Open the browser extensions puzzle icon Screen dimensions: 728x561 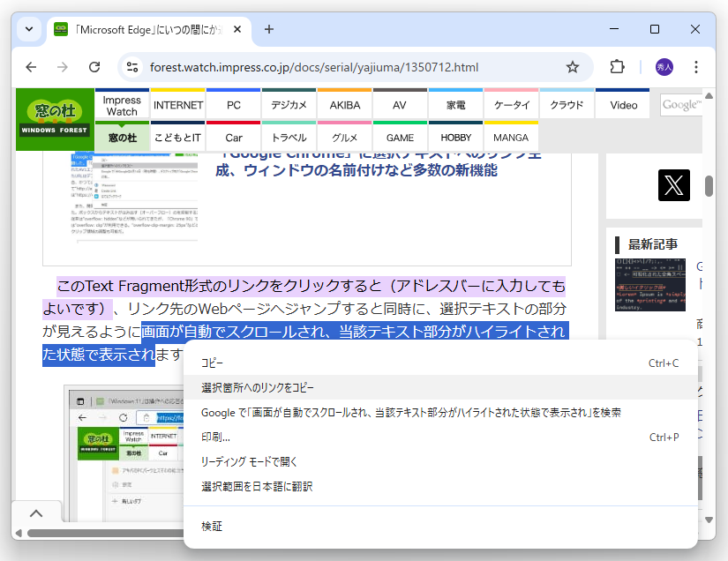point(617,67)
